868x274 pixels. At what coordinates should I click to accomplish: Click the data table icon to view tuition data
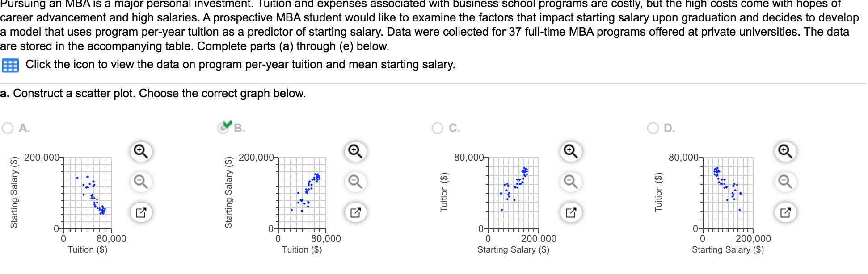12,65
